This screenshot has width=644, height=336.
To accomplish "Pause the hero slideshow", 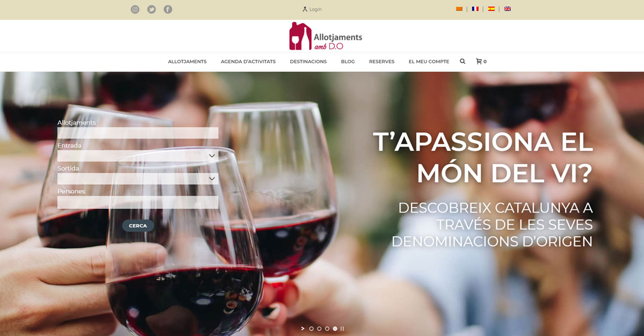I will (x=342, y=328).
